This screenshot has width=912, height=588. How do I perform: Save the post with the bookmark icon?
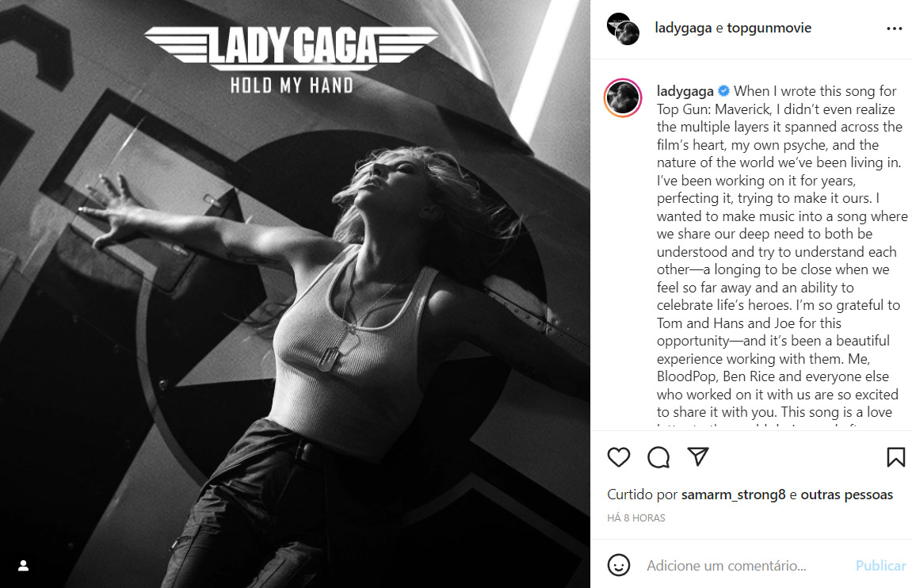click(895, 457)
